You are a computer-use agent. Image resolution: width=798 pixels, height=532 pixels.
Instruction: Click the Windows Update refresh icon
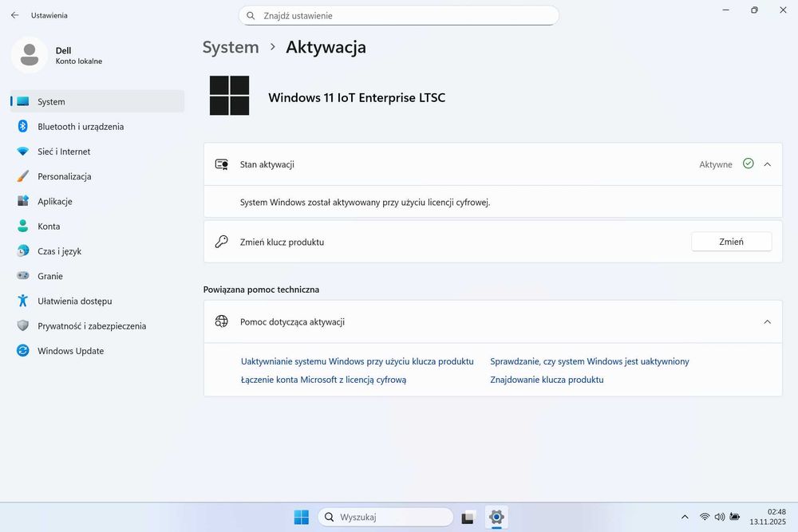click(x=23, y=350)
